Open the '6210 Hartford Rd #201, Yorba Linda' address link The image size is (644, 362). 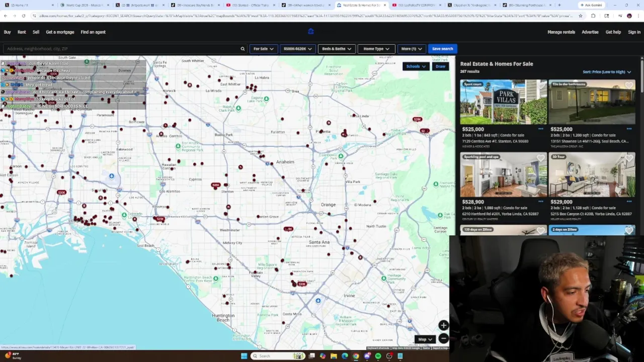tap(500, 214)
